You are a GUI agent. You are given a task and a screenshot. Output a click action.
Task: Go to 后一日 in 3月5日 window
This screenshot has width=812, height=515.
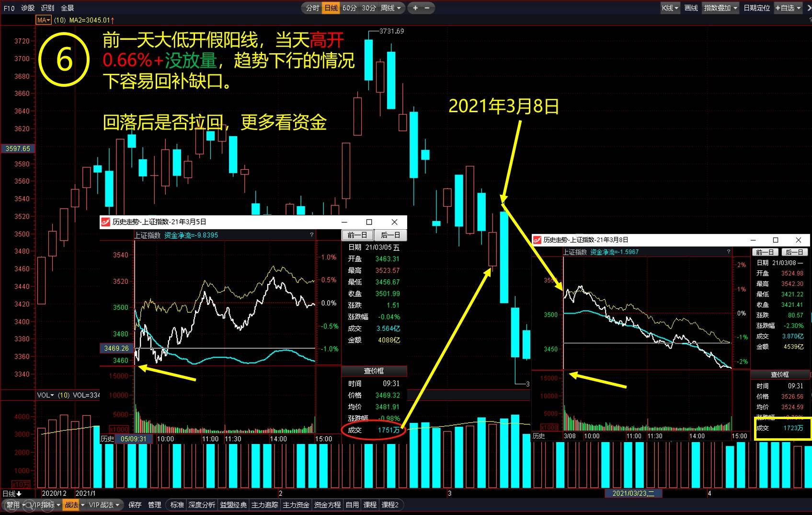point(390,235)
